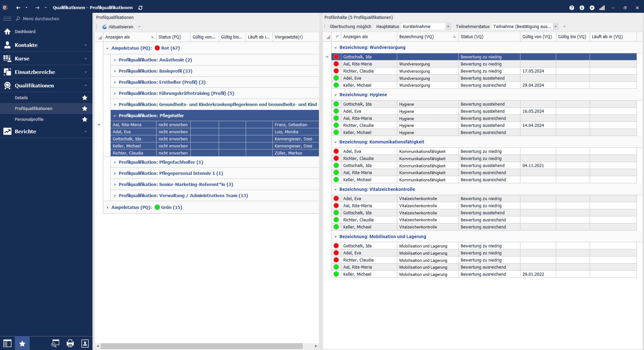Open the help question mark icon
Screen dimensions: 644x350
pos(572,8)
